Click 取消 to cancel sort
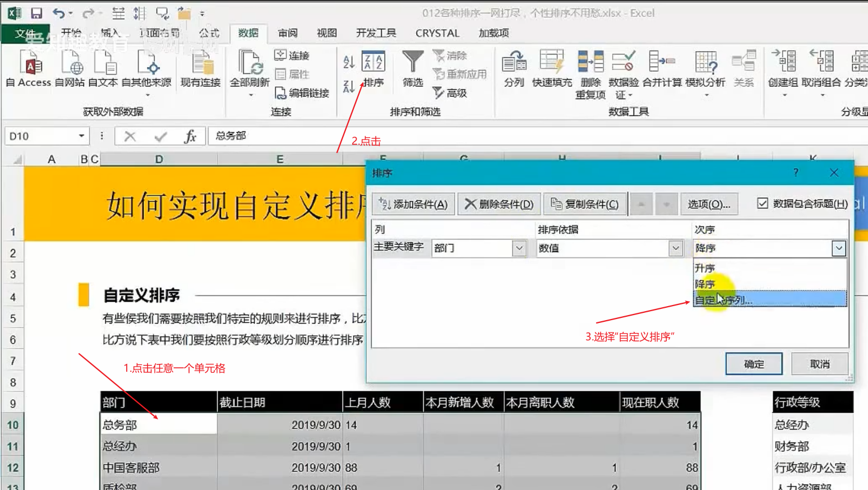This screenshot has height=490, width=868. (x=820, y=364)
